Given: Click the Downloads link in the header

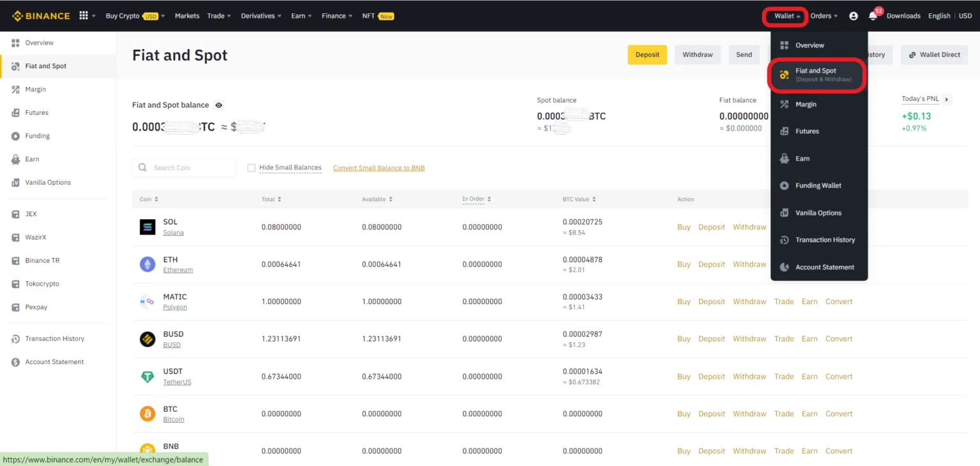Looking at the screenshot, I should coord(903,16).
